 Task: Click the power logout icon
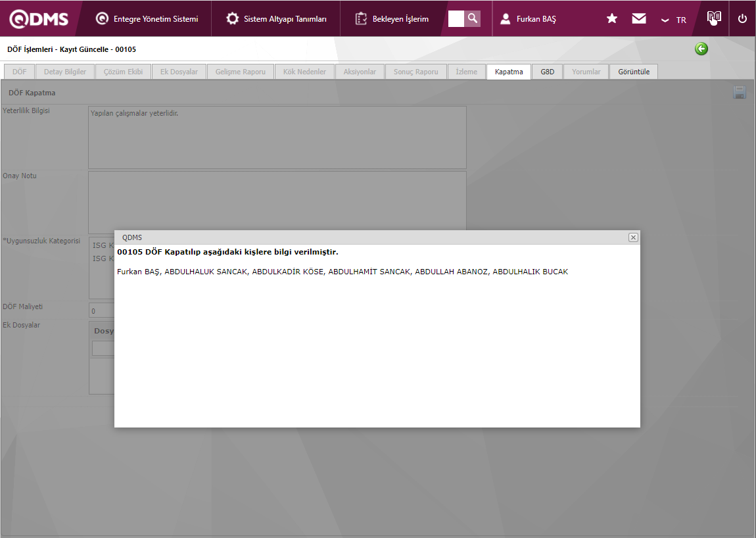[x=742, y=18]
